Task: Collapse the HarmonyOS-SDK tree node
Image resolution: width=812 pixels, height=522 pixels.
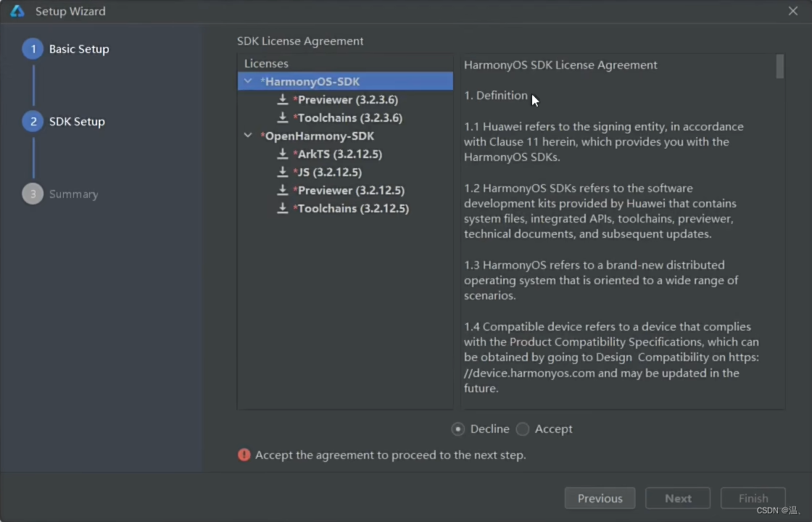Action: (x=248, y=80)
